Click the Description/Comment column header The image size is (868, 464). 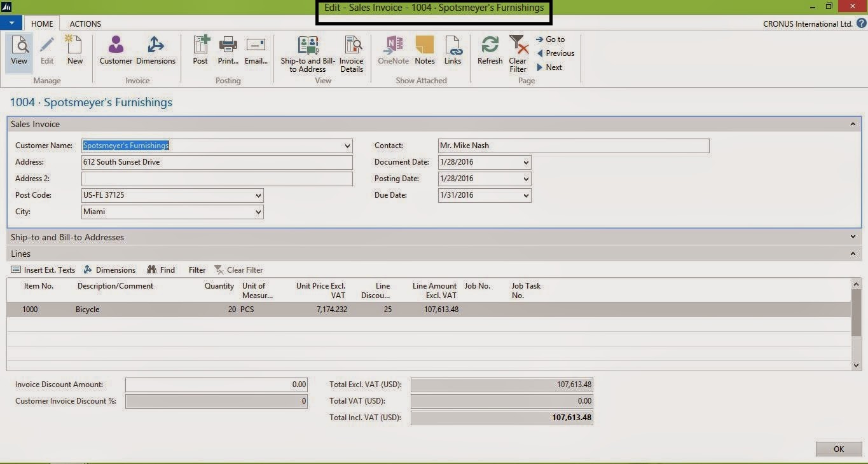tap(115, 286)
